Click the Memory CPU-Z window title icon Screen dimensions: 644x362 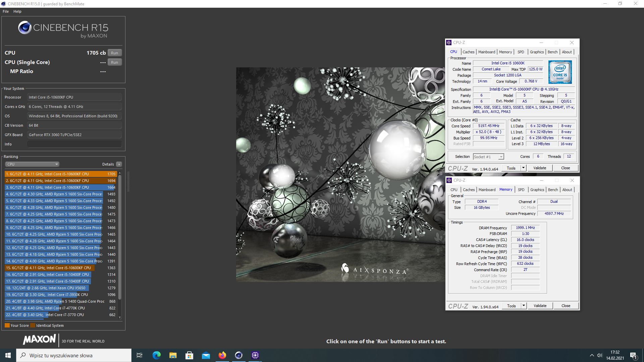[449, 180]
